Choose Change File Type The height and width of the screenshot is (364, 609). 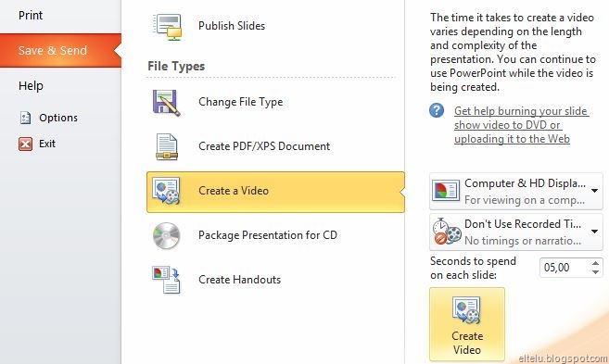coord(240,102)
